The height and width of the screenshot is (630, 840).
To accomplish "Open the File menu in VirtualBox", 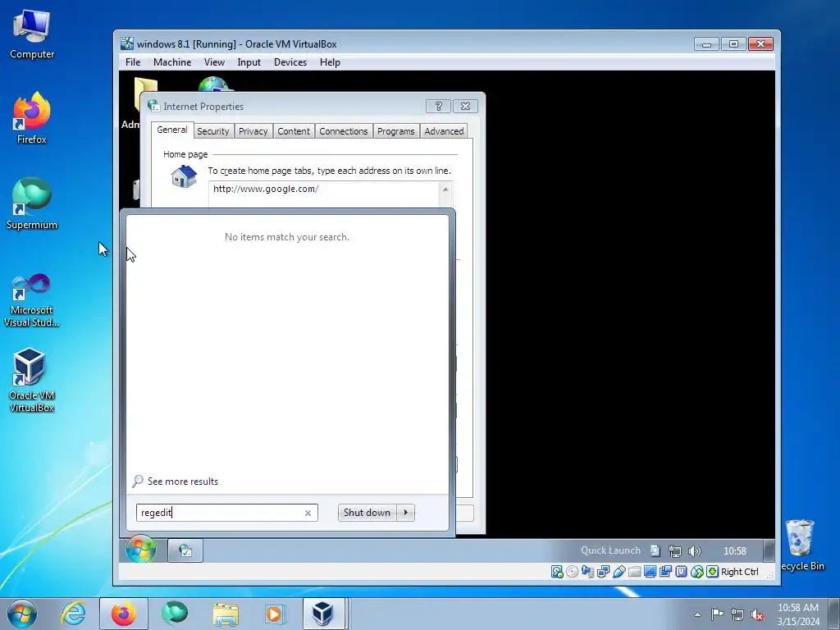I will pyautogui.click(x=133, y=62).
